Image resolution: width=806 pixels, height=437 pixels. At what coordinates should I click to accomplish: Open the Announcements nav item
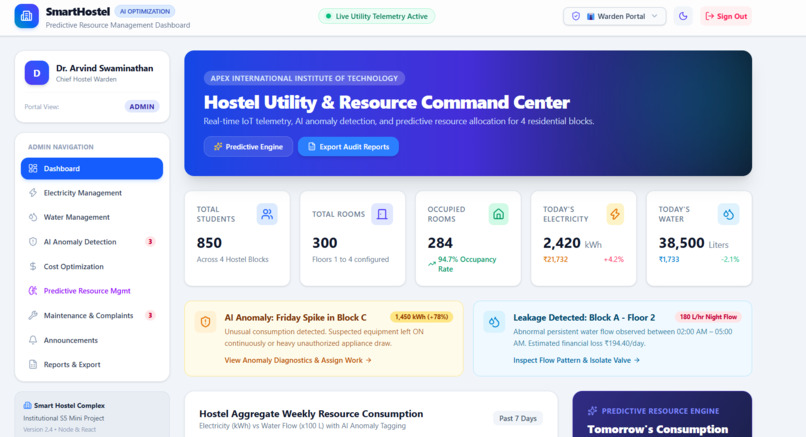[x=92, y=340]
